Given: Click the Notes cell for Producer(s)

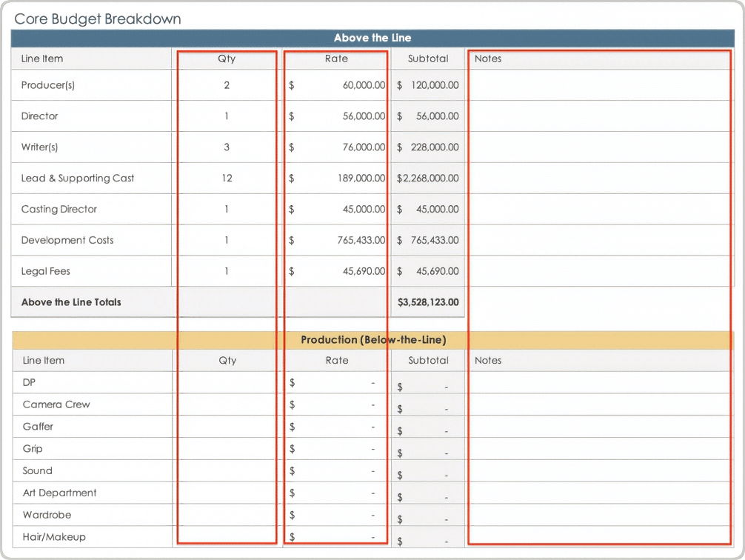Looking at the screenshot, I should tap(600, 85).
